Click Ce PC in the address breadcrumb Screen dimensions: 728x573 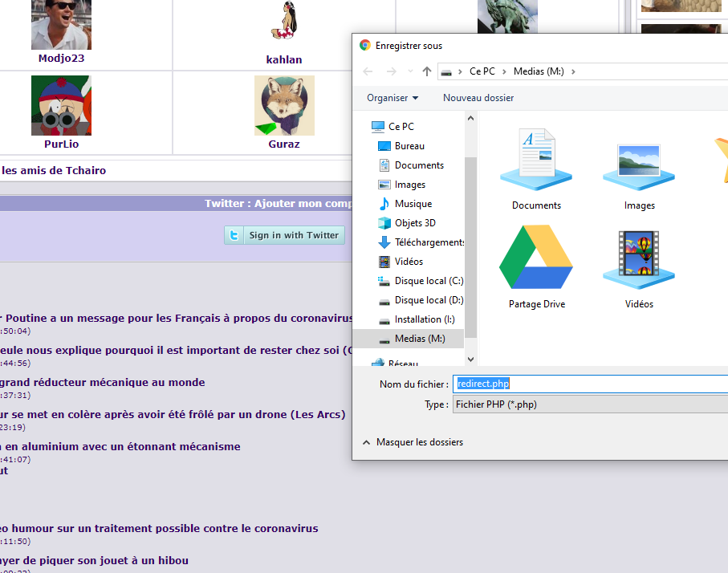click(482, 71)
